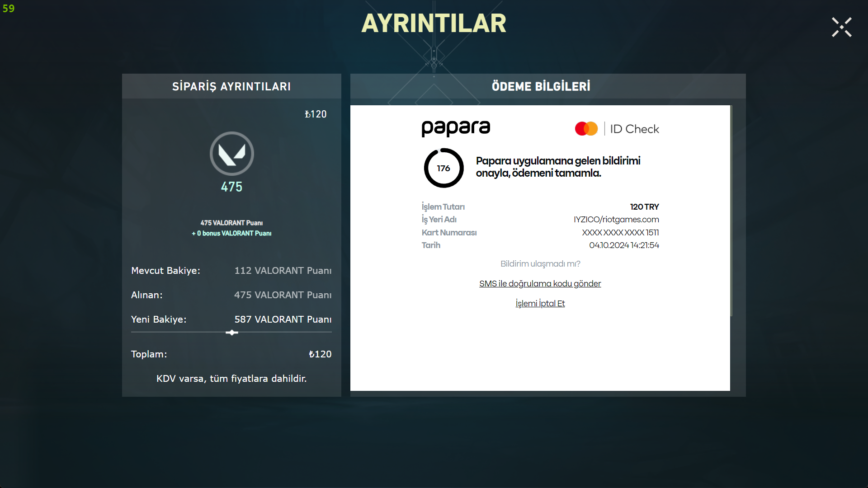Viewport: 868px width, 488px height.
Task: Cancel the transaction via İşlemi İptal Et
Action: [540, 304]
